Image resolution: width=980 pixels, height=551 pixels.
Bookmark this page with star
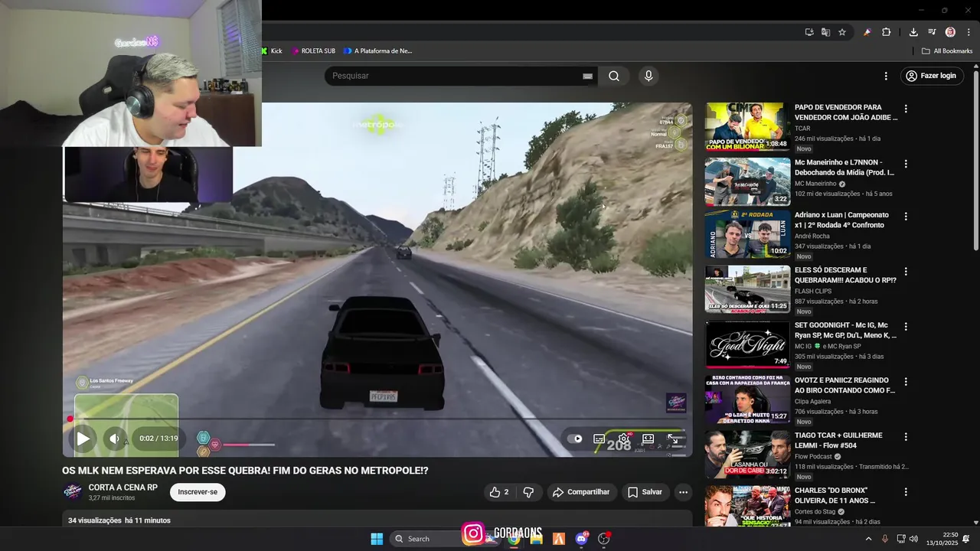pos(842,32)
